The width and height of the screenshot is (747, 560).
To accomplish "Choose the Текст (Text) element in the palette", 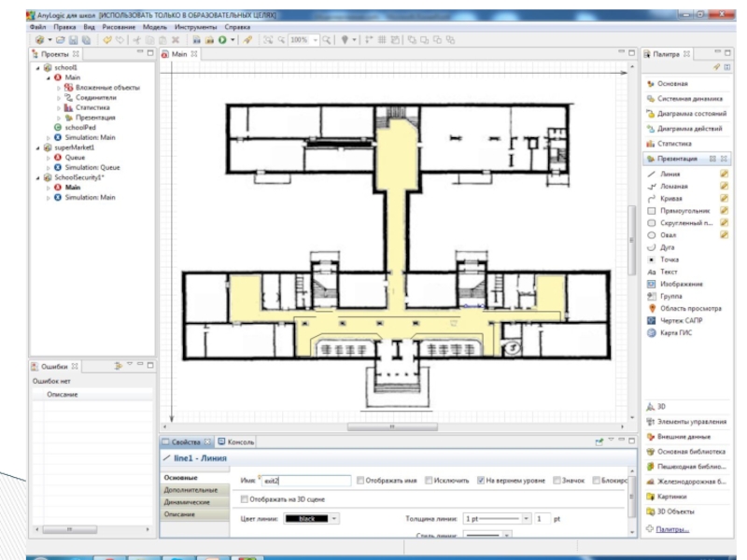I will (669, 272).
